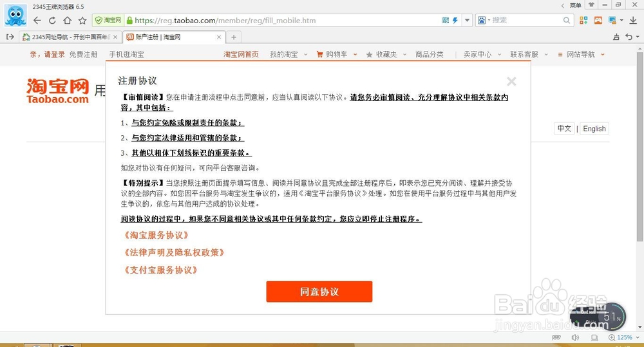Viewport: 644px width, 347px height.
Task: Open the colorful app grid icon
Action: coord(583,20)
